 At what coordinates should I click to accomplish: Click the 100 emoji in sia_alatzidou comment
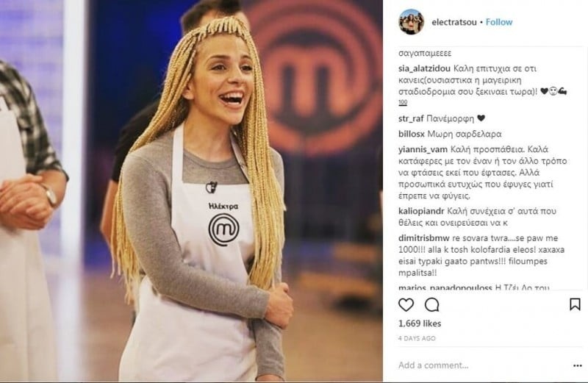tap(403, 102)
